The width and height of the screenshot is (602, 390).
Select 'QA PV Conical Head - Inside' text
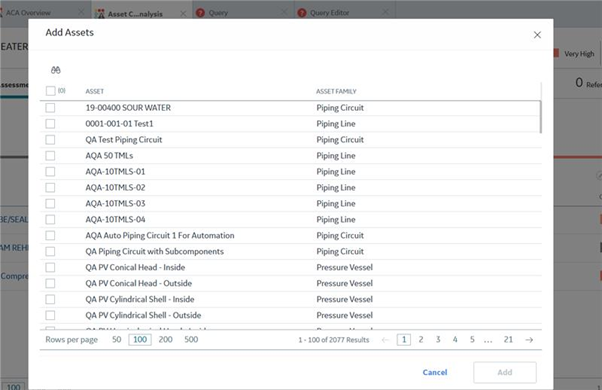135,268
